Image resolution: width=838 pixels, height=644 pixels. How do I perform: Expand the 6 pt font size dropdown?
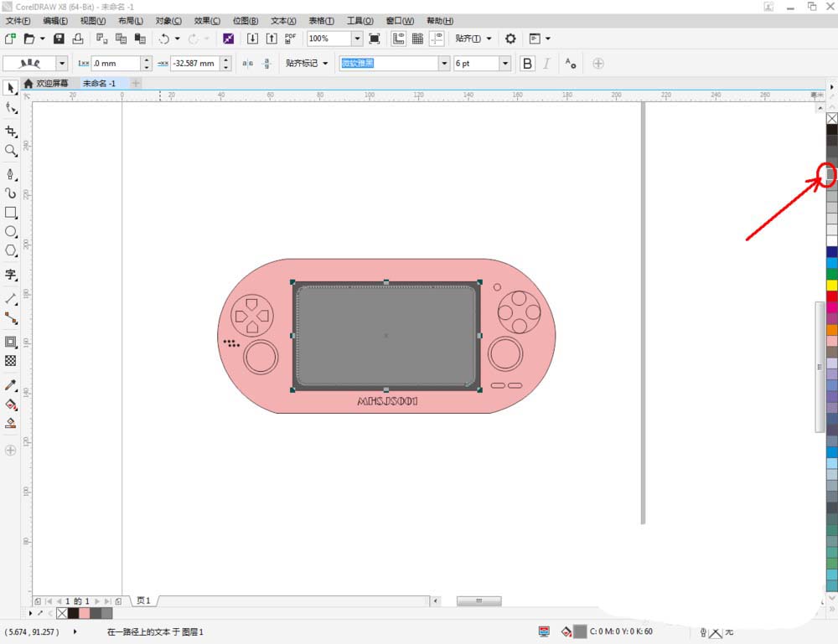[x=505, y=63]
